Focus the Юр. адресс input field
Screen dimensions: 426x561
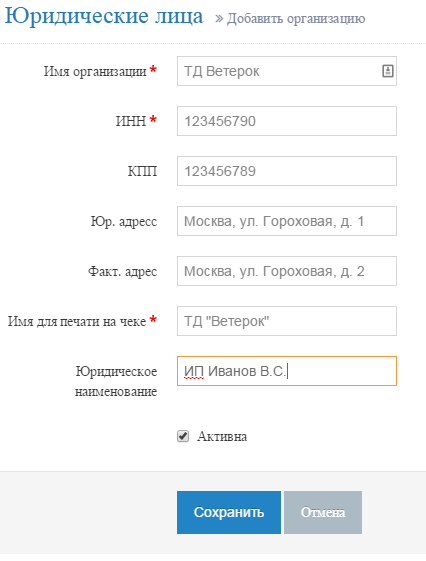pos(287,221)
